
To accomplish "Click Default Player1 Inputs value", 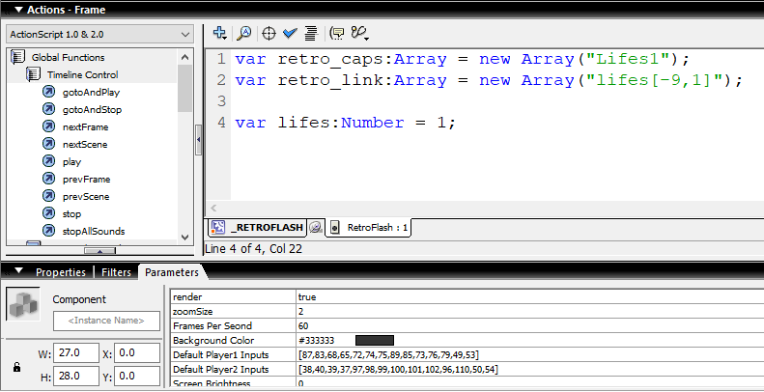I will click(x=389, y=355).
